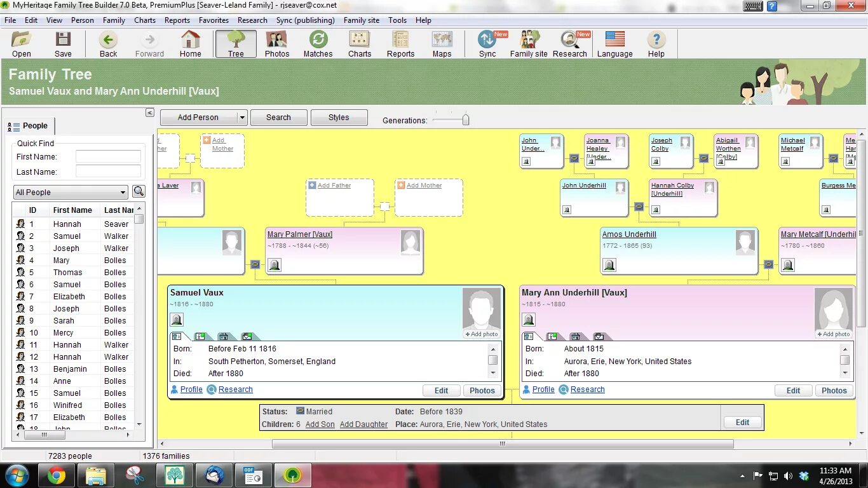The height and width of the screenshot is (488, 868).
Task: Click the Forward toolbar arrow
Action: (x=149, y=44)
